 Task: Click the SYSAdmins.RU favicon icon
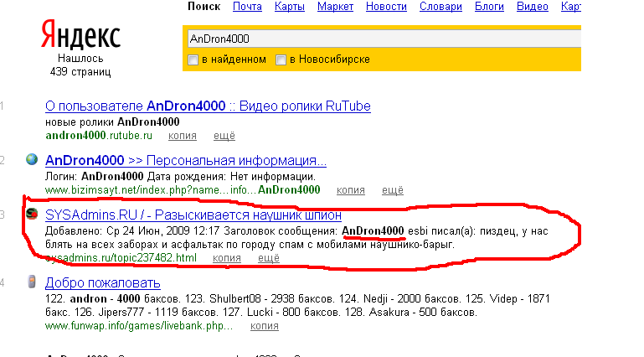tap(32, 213)
